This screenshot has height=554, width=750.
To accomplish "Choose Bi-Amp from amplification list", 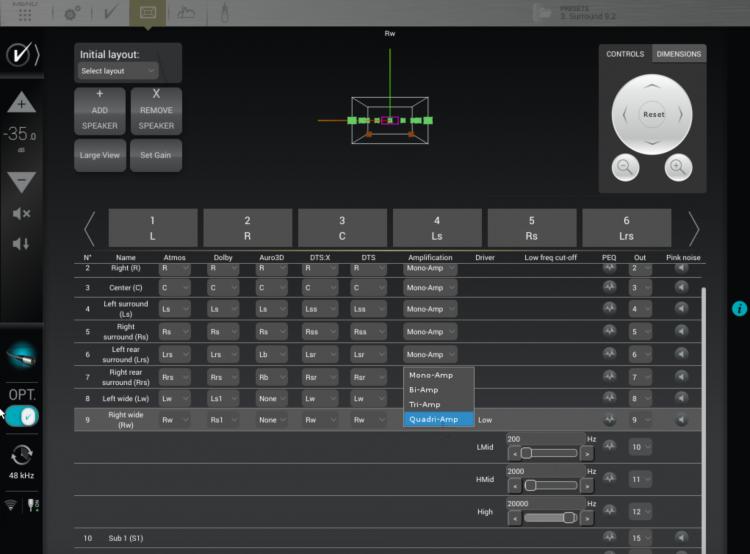I will (439, 390).
